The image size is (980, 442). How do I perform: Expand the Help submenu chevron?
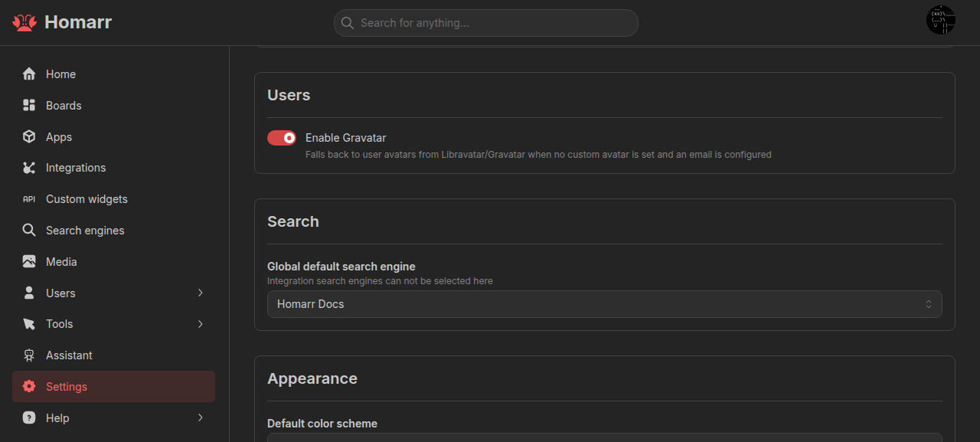[x=201, y=418]
